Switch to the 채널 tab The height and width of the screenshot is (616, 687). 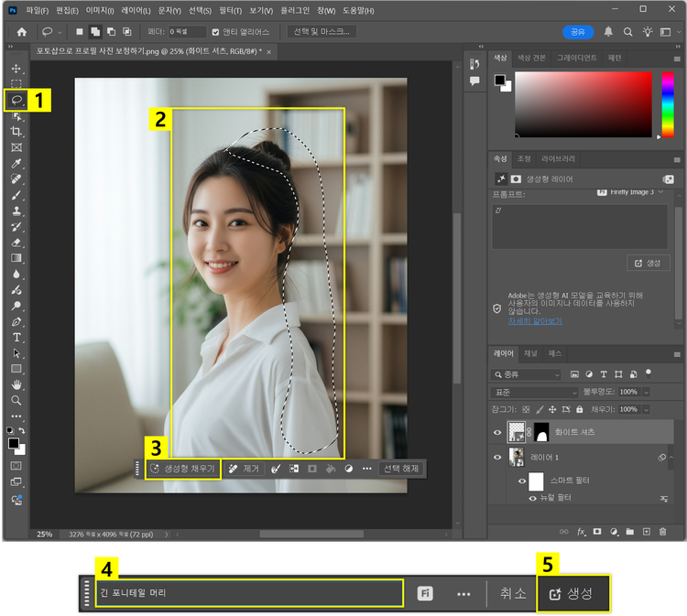(530, 352)
